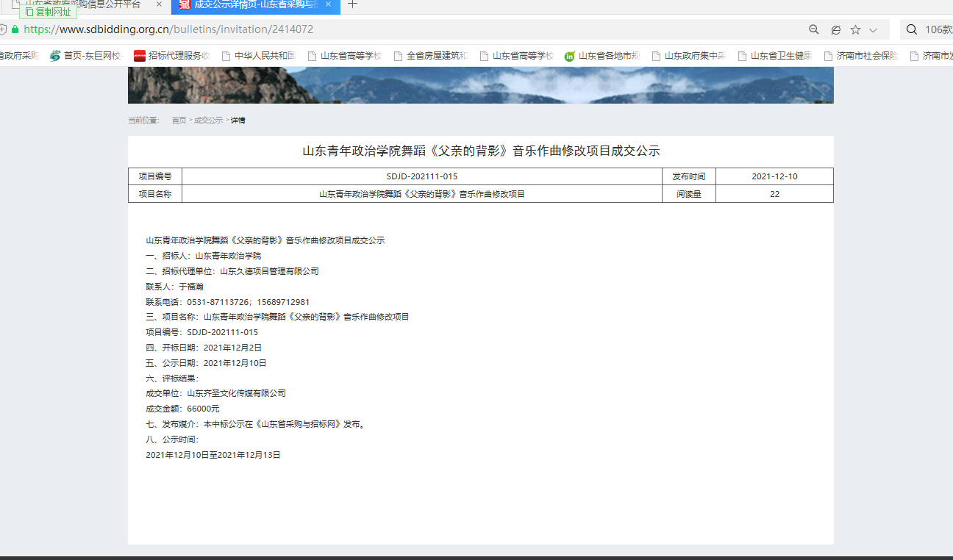
Task: Expand the dropdown arrow next to star
Action: (873, 30)
